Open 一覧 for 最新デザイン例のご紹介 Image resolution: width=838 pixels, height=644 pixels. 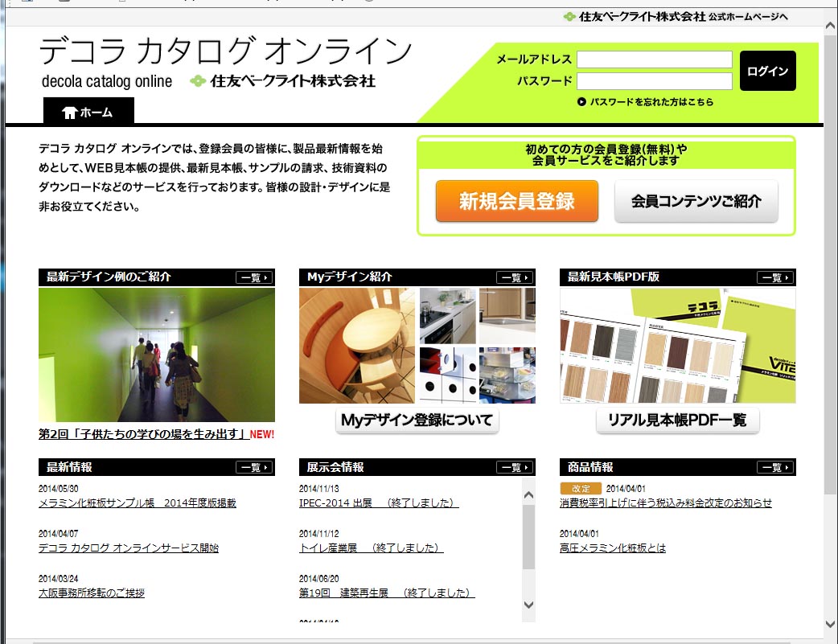click(x=253, y=277)
